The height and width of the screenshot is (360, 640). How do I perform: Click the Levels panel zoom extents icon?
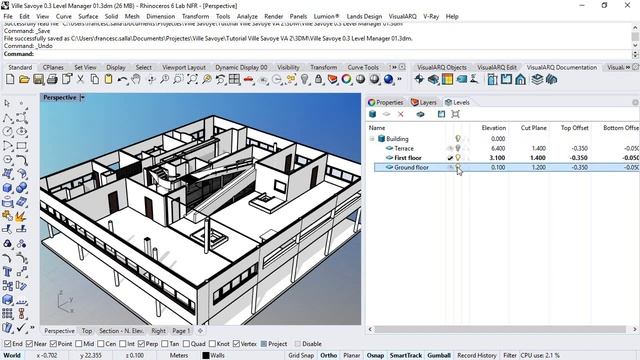456,114
